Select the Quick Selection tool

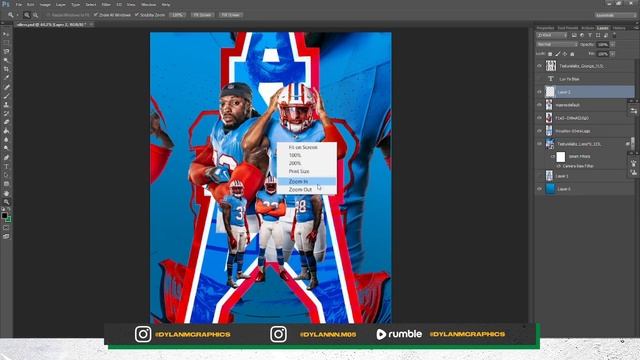pos(6,60)
